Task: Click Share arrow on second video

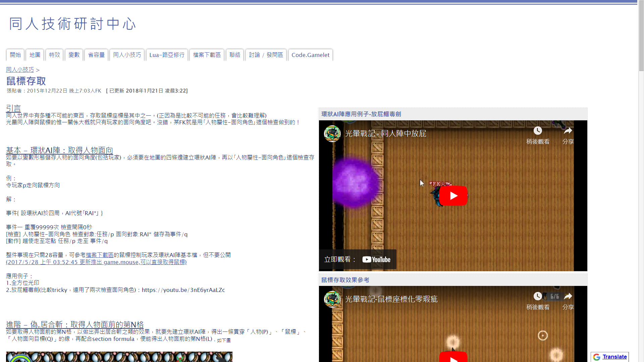Action: point(568,296)
